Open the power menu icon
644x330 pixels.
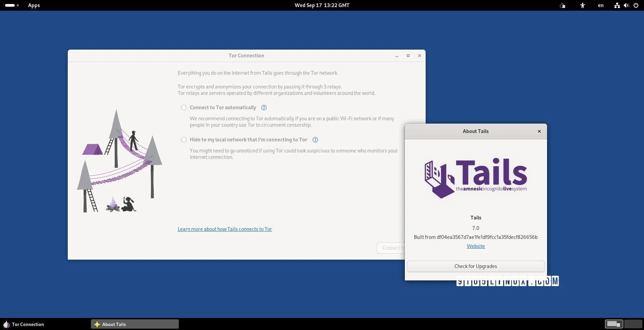pos(636,5)
